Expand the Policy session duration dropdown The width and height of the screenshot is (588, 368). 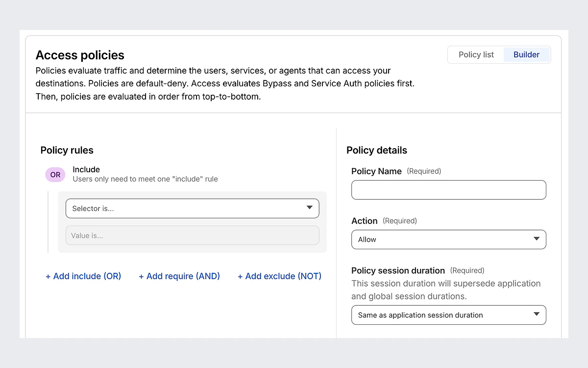[448, 315]
